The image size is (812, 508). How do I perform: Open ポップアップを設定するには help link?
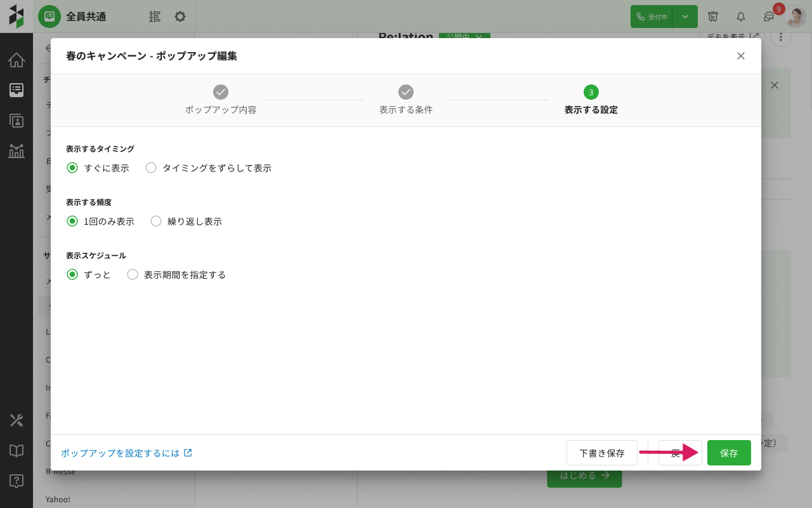[x=126, y=453]
